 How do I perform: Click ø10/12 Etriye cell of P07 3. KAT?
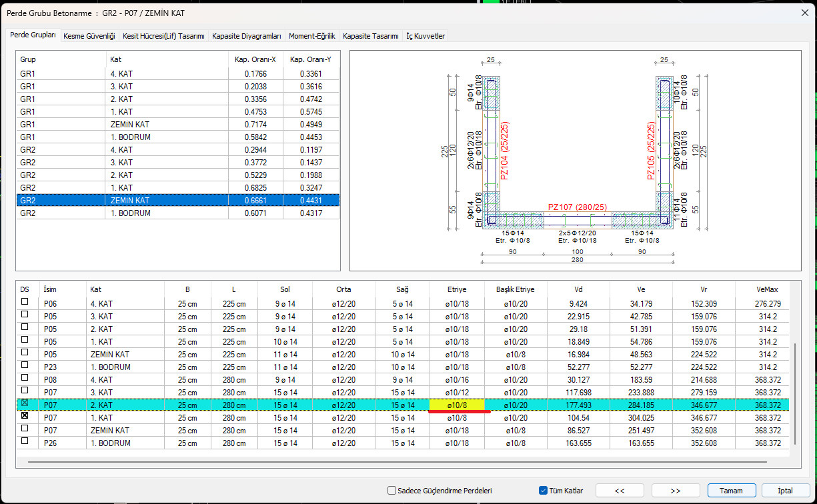coord(457,391)
